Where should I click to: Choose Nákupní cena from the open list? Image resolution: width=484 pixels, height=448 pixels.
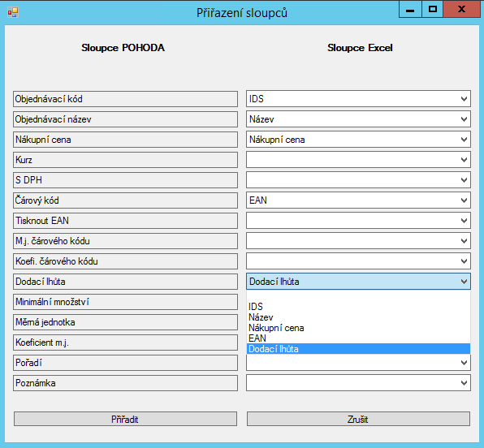tap(358, 328)
